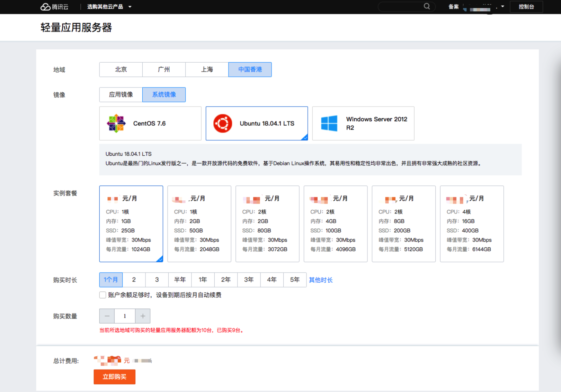
Task: Choose the 4年 duration
Action: coord(272,280)
